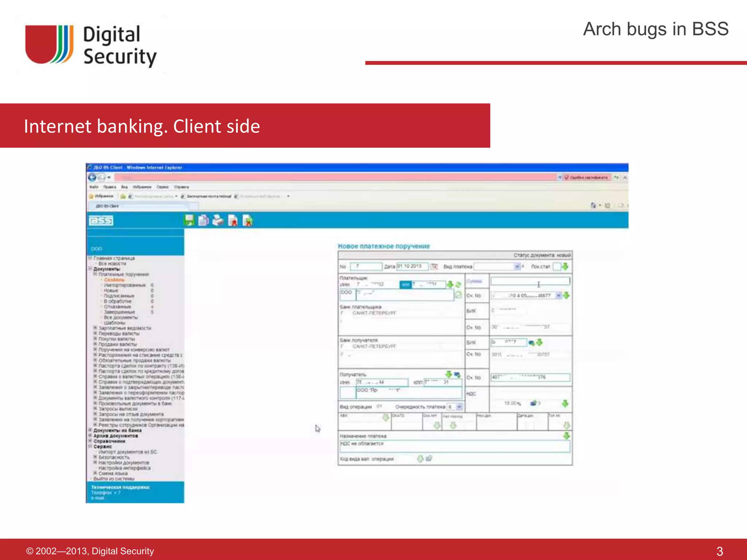Click into the Сумма amount field
The width and height of the screenshot is (747, 560).
coord(530,281)
